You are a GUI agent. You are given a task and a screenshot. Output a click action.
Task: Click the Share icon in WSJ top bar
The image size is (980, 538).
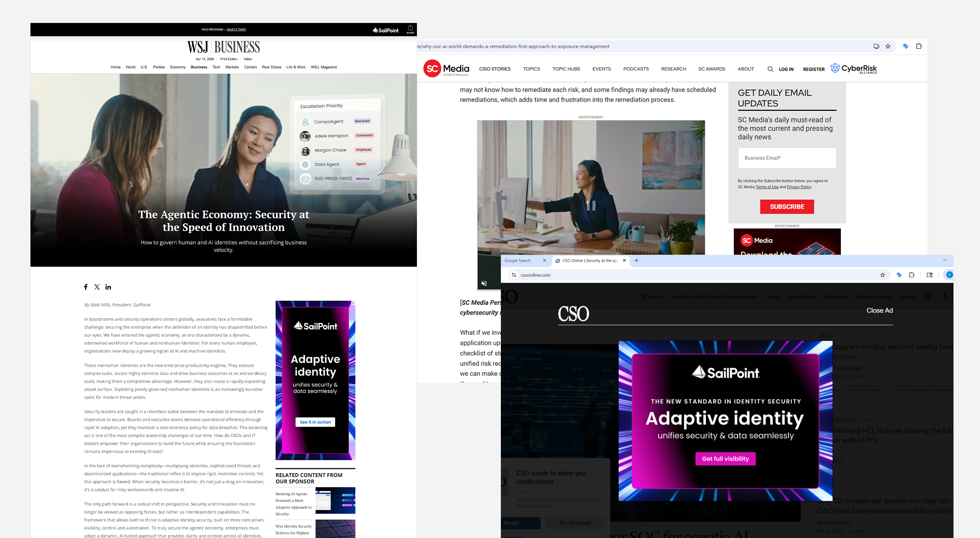[410, 29]
